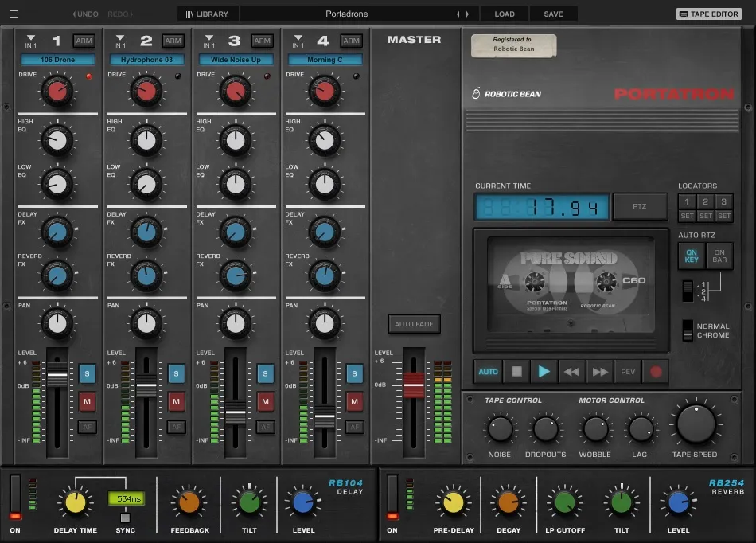This screenshot has width=756, height=543.
Task: Open the Tape Editor
Action: (709, 14)
